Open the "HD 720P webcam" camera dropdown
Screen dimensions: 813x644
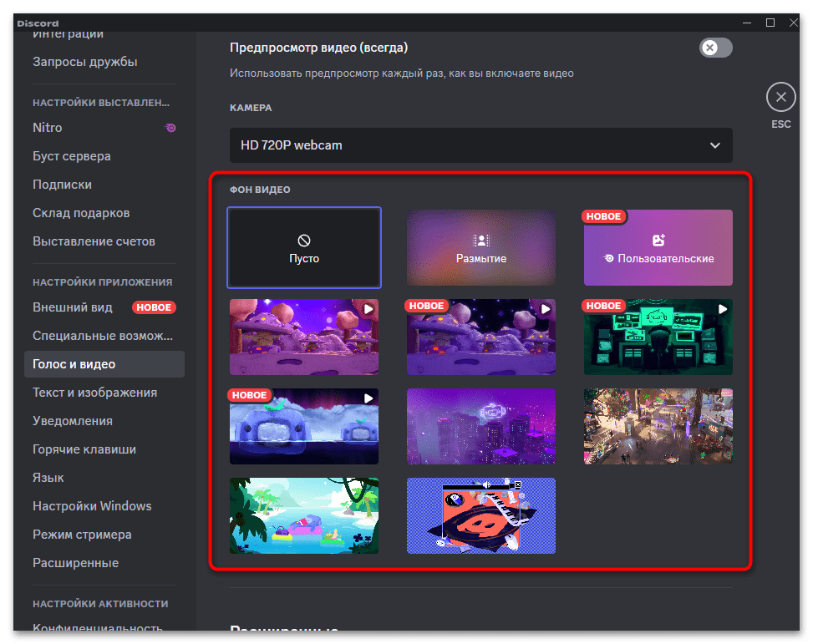480,145
